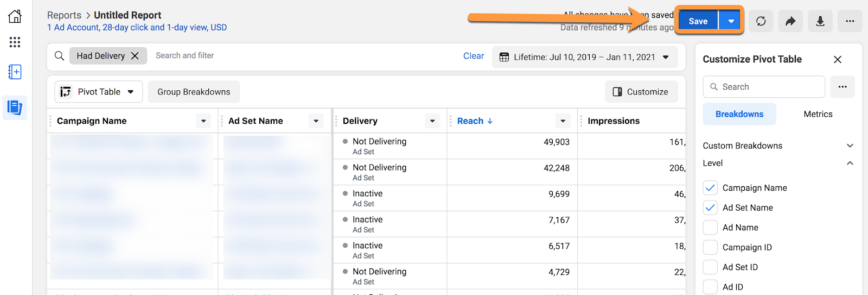Viewport: 868px width, 295px height.
Task: Select the Ads Reporting sidebar icon
Action: 15,107
